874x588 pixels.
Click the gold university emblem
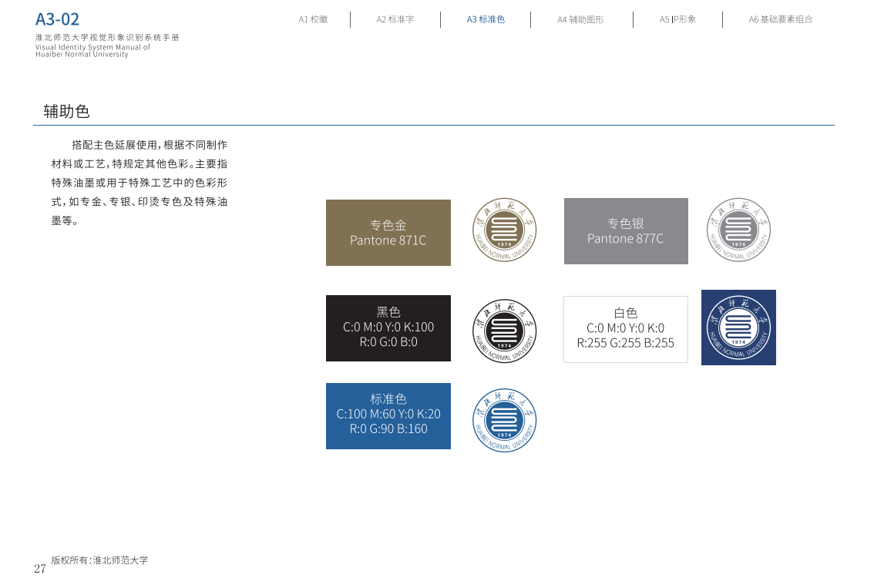pyautogui.click(x=505, y=230)
